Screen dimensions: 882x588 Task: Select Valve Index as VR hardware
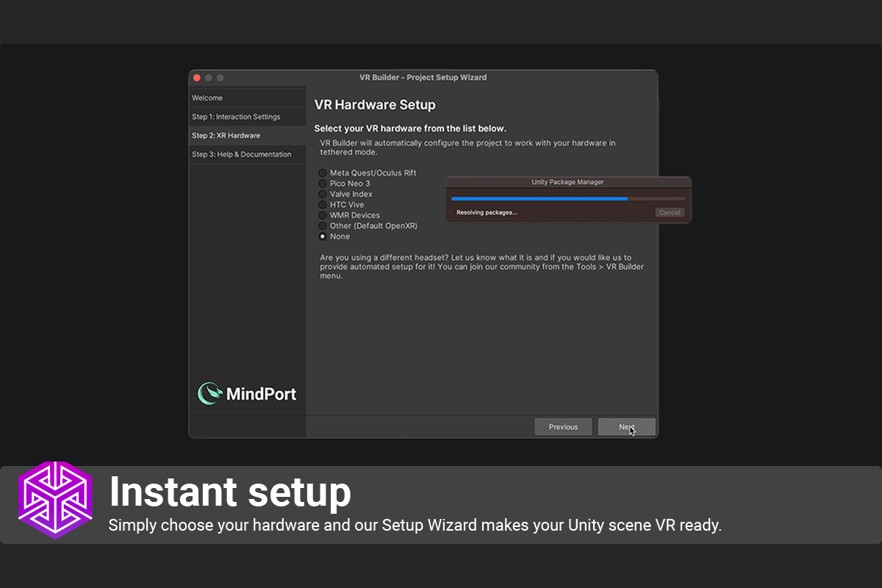point(345,194)
